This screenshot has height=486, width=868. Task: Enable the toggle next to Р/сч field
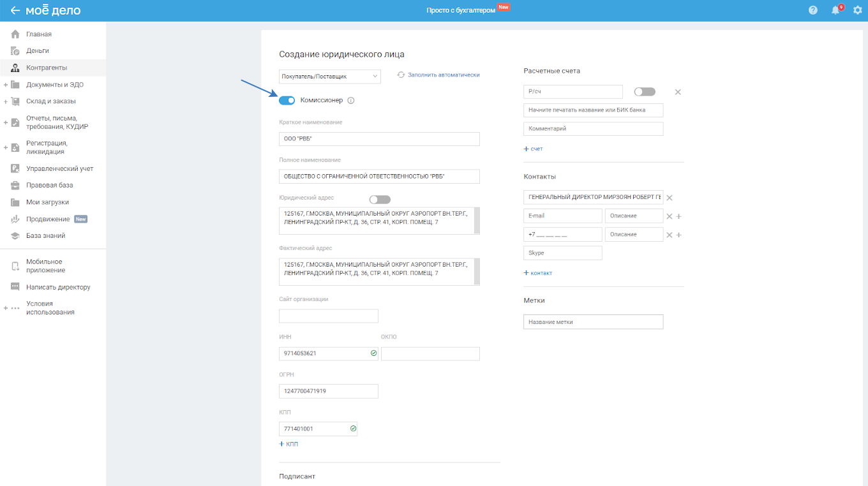coord(644,92)
